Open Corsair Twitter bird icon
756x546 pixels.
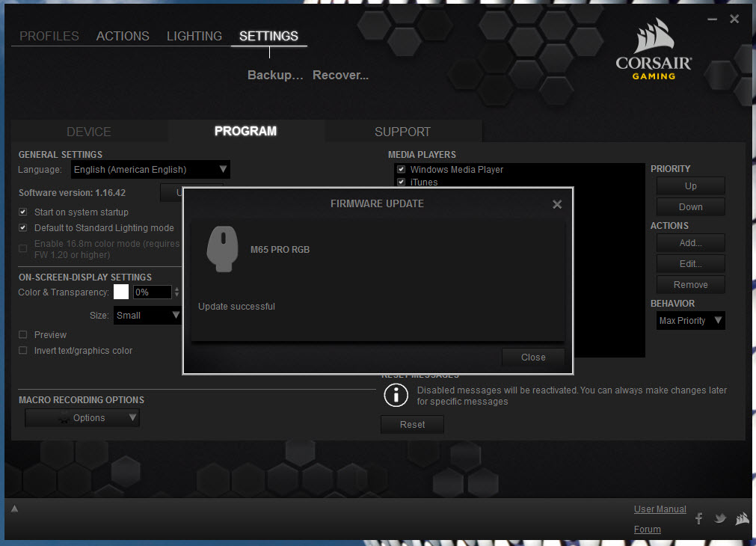[x=720, y=518]
